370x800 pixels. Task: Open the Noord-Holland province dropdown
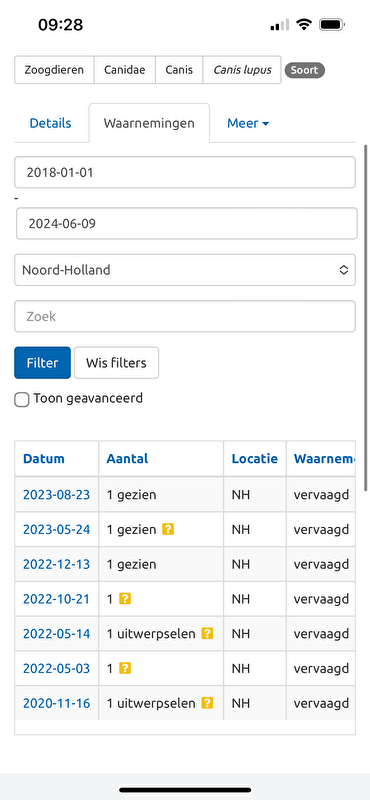pos(185,270)
